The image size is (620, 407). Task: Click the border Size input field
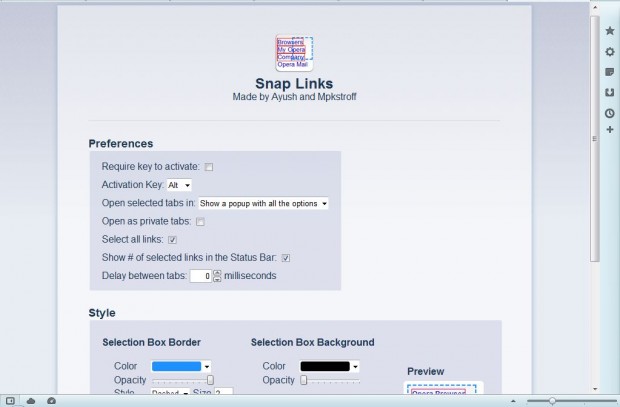tap(223, 392)
